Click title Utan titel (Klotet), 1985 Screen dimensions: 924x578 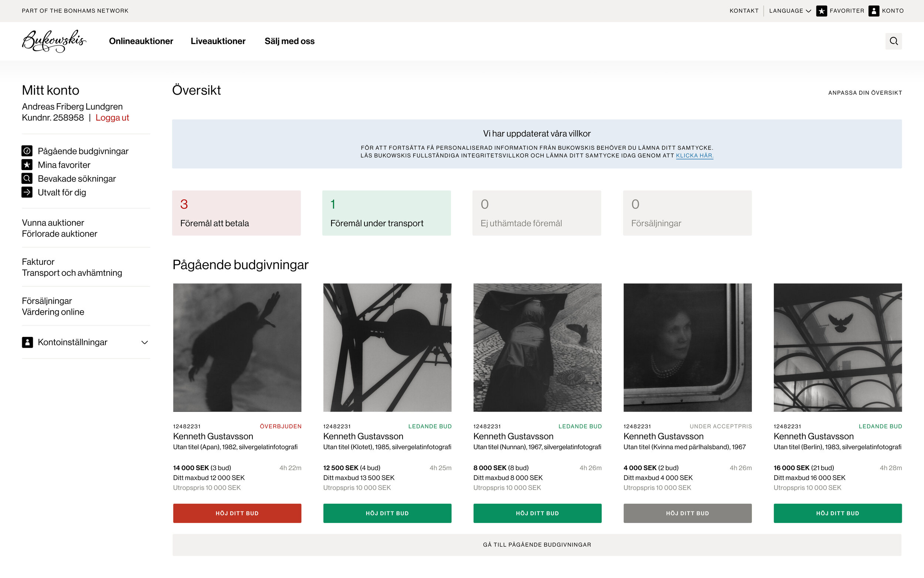tap(387, 447)
